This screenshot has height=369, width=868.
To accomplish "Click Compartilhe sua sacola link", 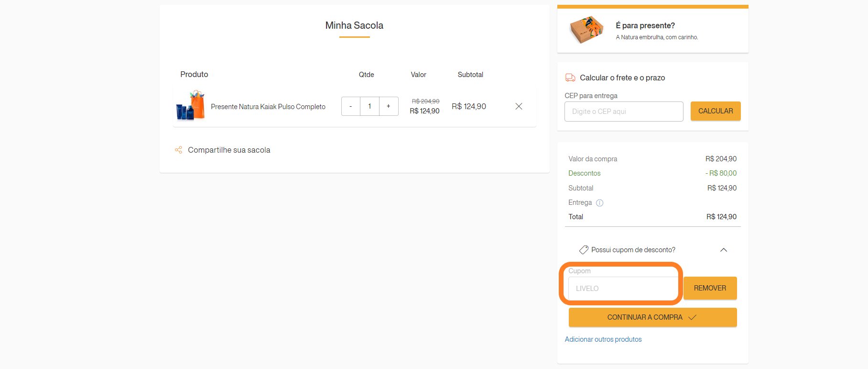I will pyautogui.click(x=229, y=150).
